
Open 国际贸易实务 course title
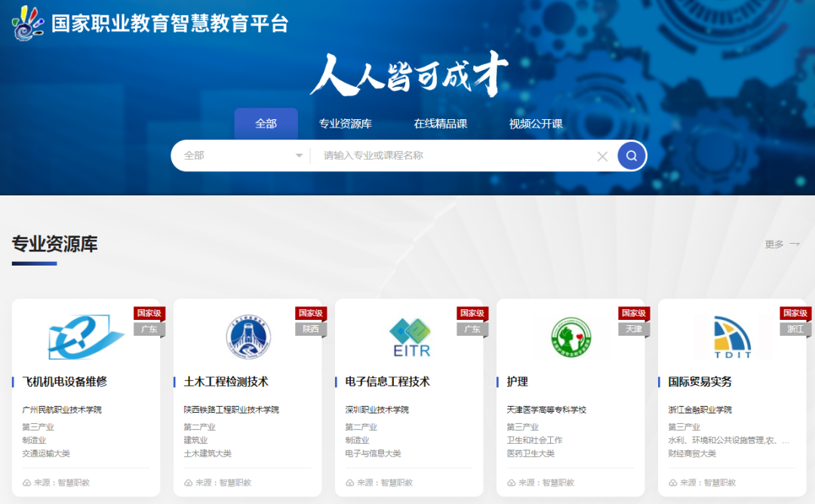[x=700, y=382]
